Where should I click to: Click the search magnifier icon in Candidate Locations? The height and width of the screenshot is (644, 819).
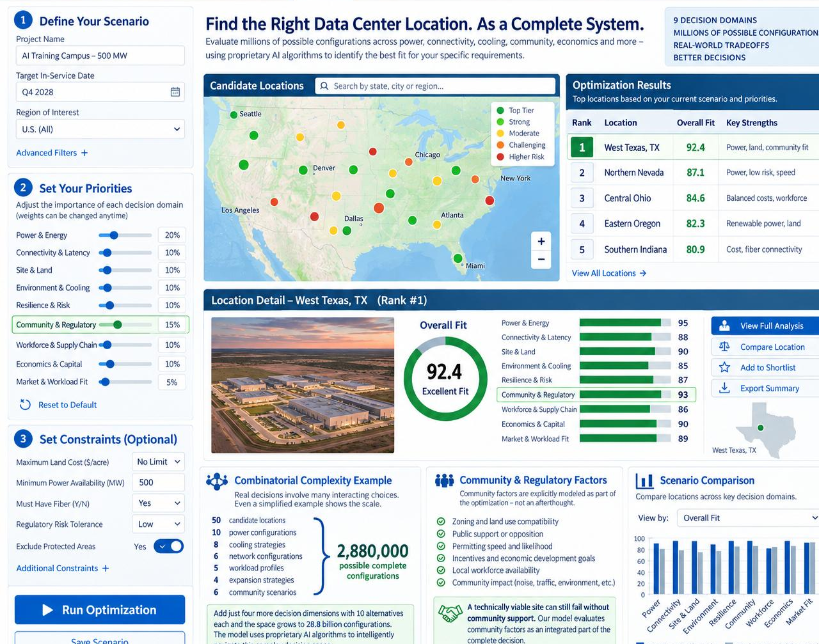coord(324,86)
